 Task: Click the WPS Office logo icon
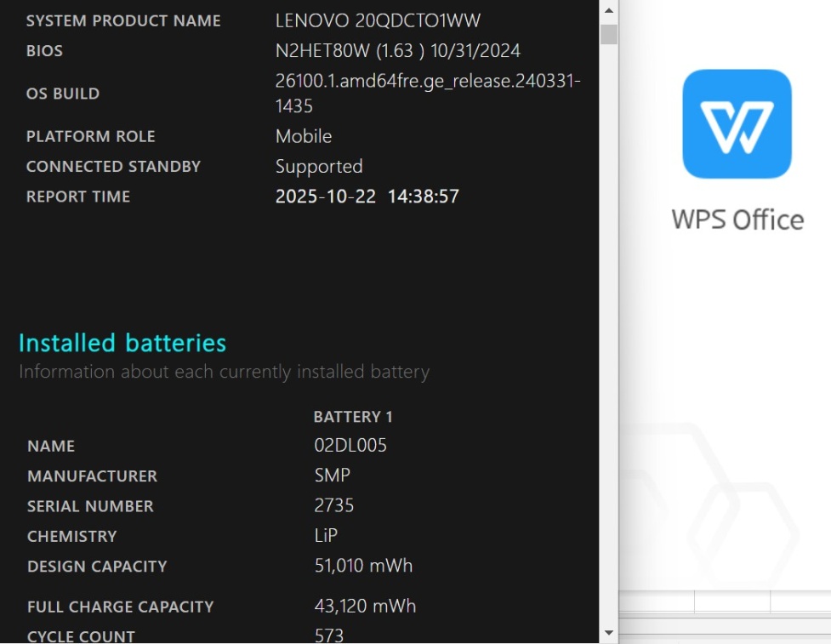click(x=737, y=124)
